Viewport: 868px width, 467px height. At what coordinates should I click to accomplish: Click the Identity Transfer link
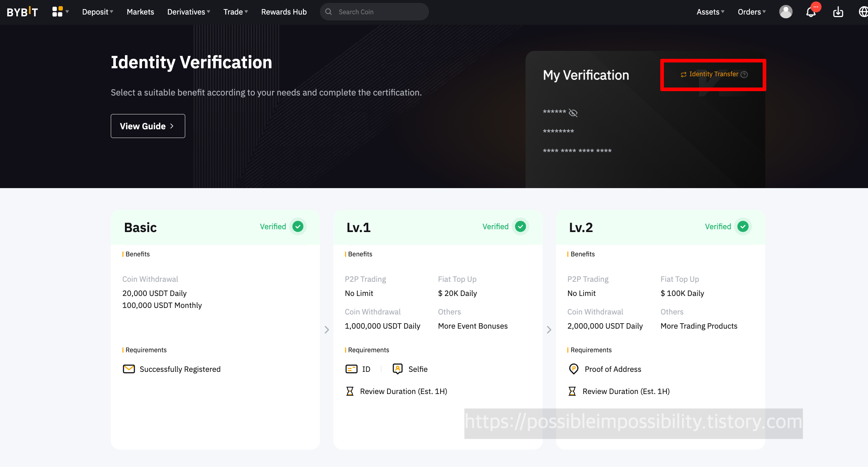point(713,74)
